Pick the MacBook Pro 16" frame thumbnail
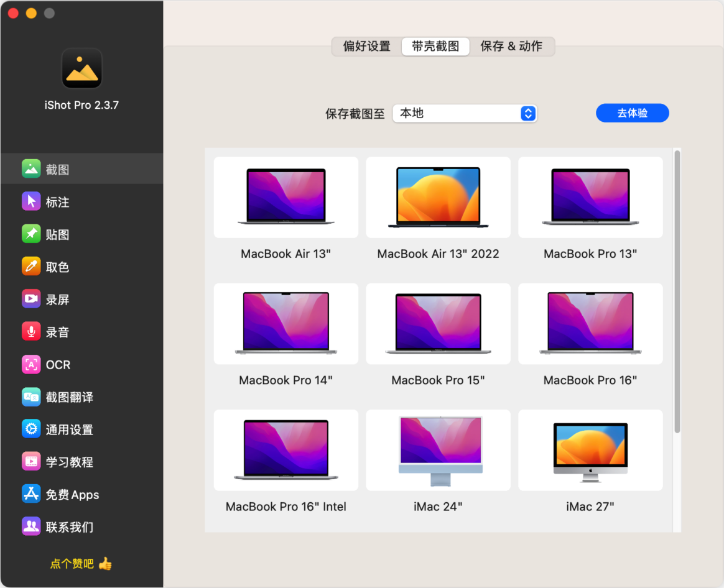 tap(590, 324)
